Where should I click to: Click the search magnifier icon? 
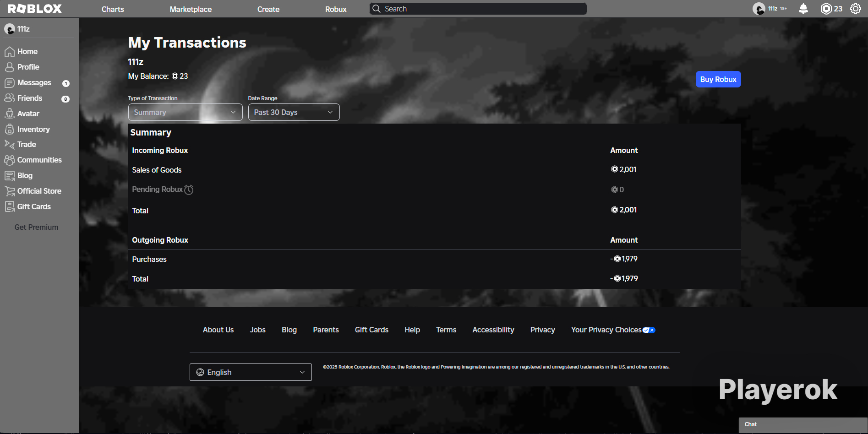(x=377, y=9)
